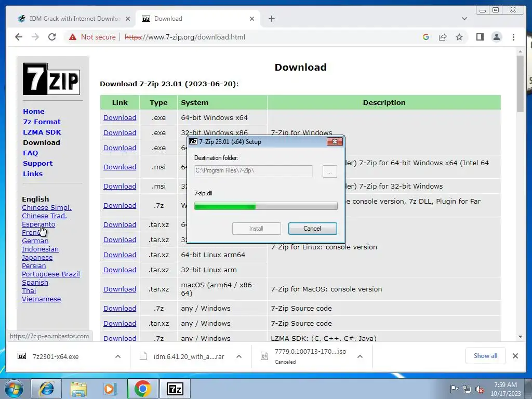Screen dimensions: 532x399
Task: Click the browse folder button in the Setup dialog
Action: (329, 171)
